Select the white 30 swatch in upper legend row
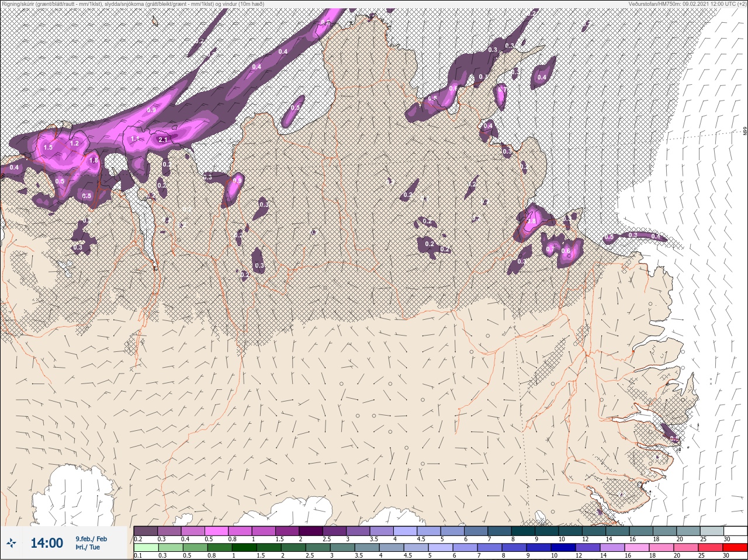The image size is (748, 560). pyautogui.click(x=736, y=531)
